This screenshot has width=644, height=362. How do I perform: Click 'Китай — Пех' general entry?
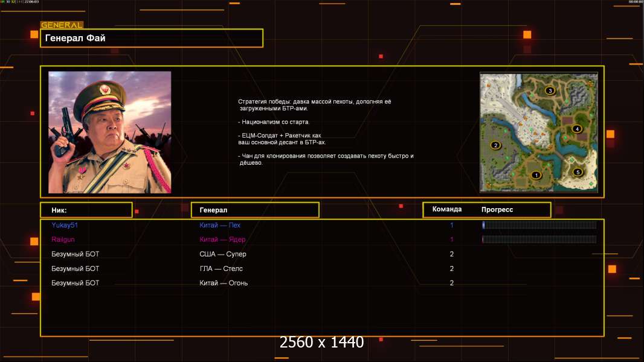(220, 225)
